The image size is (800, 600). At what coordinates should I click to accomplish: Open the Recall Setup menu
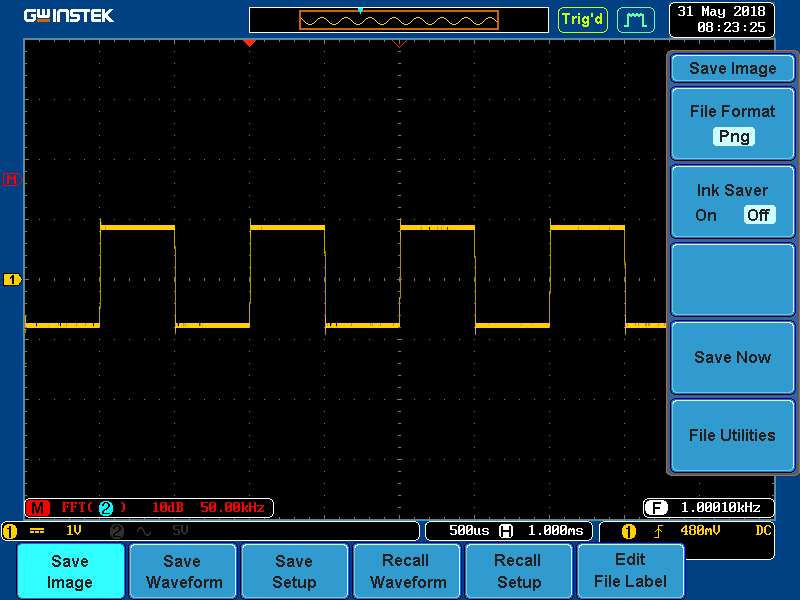tap(518, 571)
